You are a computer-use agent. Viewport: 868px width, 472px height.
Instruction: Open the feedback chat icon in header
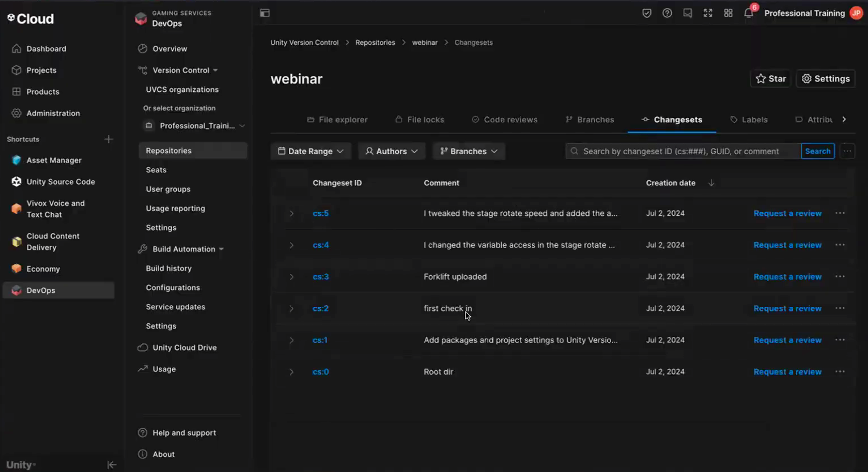click(687, 13)
